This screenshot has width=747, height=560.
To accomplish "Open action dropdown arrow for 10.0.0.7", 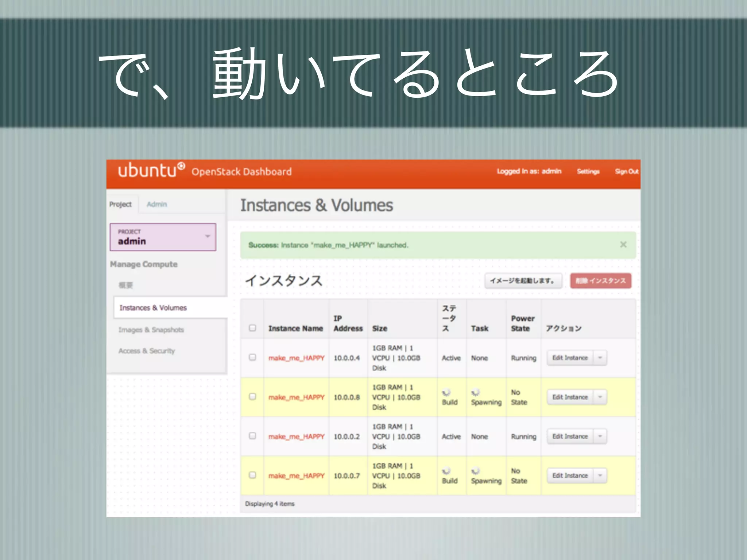I will click(x=600, y=475).
